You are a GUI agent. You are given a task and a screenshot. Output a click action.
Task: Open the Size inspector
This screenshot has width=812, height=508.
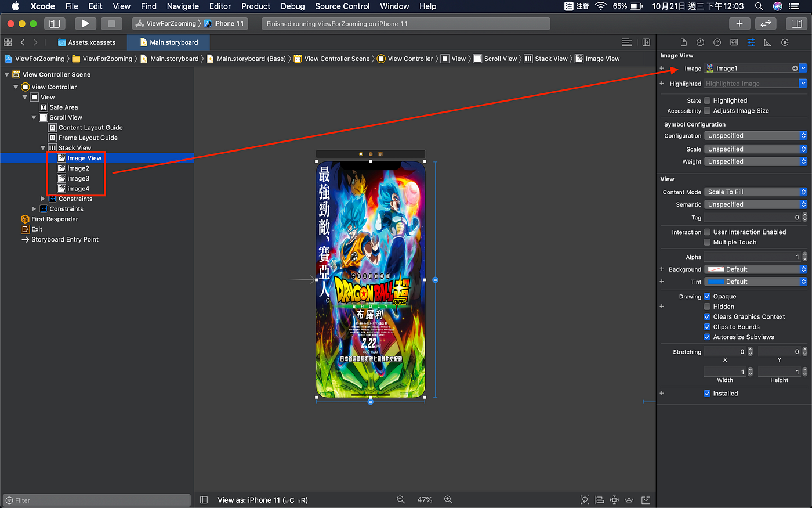(767, 42)
